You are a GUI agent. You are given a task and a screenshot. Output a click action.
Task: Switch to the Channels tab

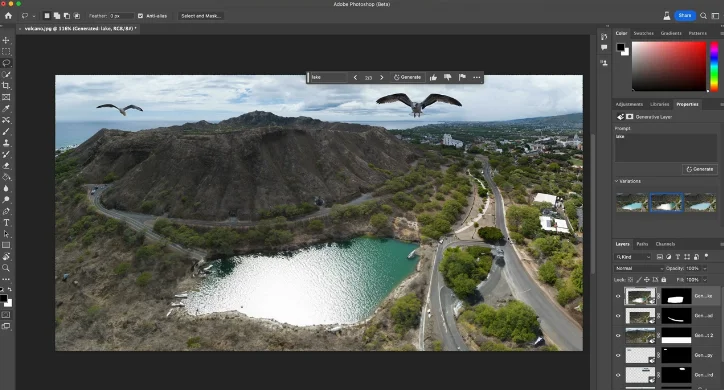[x=665, y=244]
